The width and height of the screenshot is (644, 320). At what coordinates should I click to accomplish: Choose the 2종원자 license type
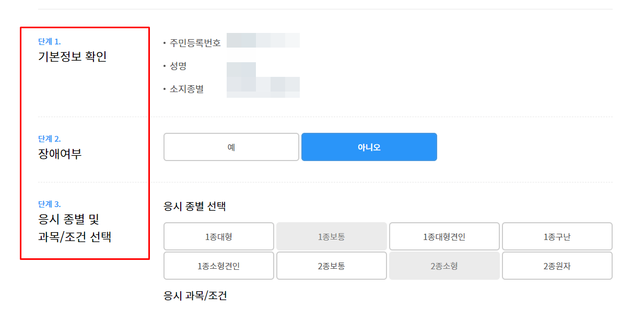pyautogui.click(x=557, y=266)
